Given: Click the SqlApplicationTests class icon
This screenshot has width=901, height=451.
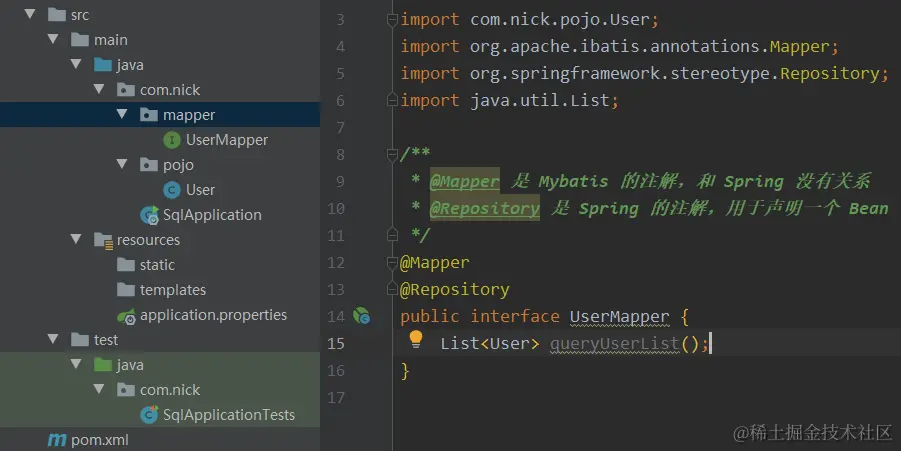Looking at the screenshot, I should 149,414.
